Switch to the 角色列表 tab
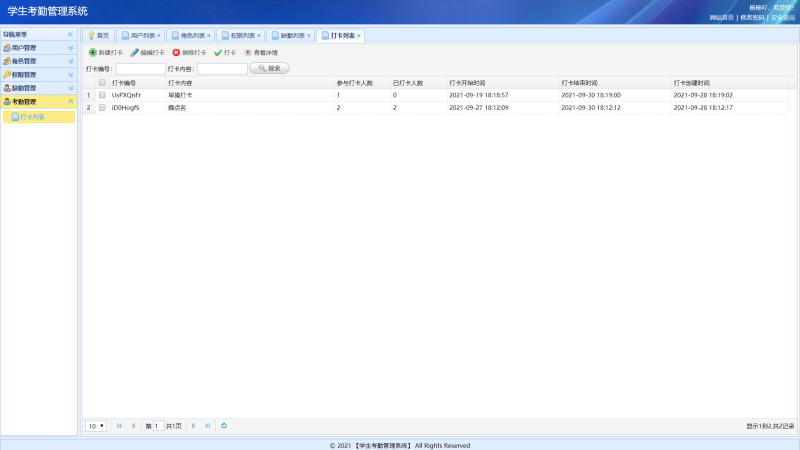 [x=189, y=35]
